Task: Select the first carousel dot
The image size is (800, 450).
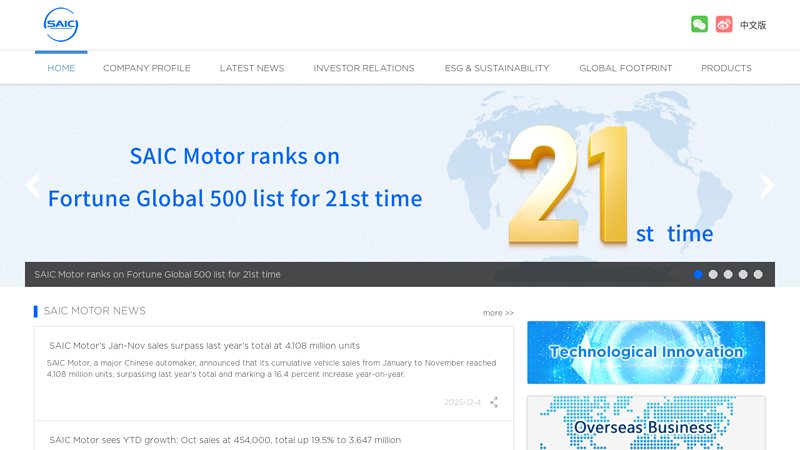Action: (698, 274)
